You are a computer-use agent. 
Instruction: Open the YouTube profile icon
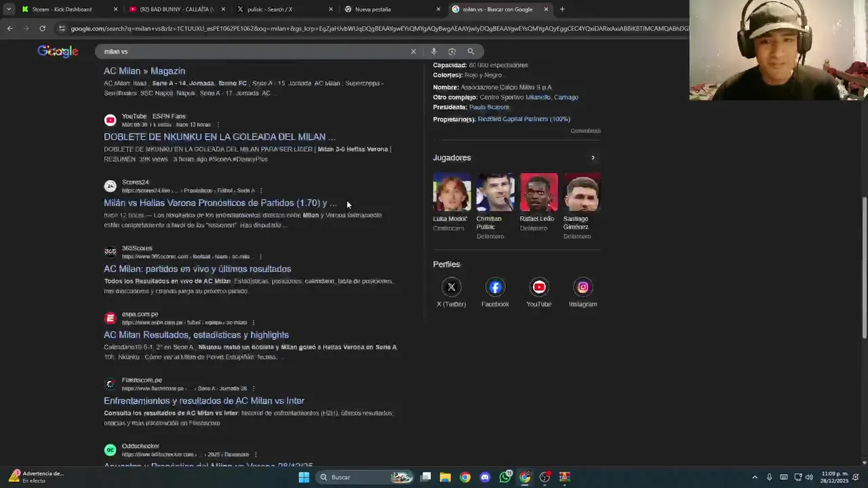[539, 287]
